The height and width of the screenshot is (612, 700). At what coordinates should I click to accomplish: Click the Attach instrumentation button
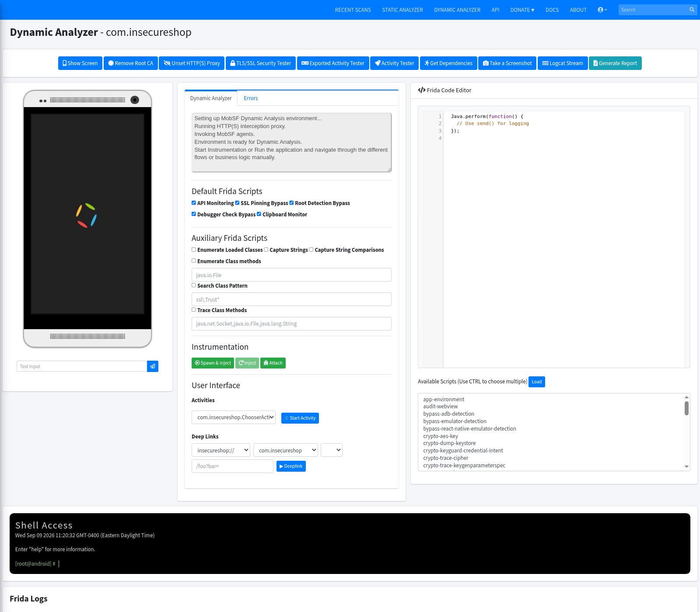tap(273, 363)
